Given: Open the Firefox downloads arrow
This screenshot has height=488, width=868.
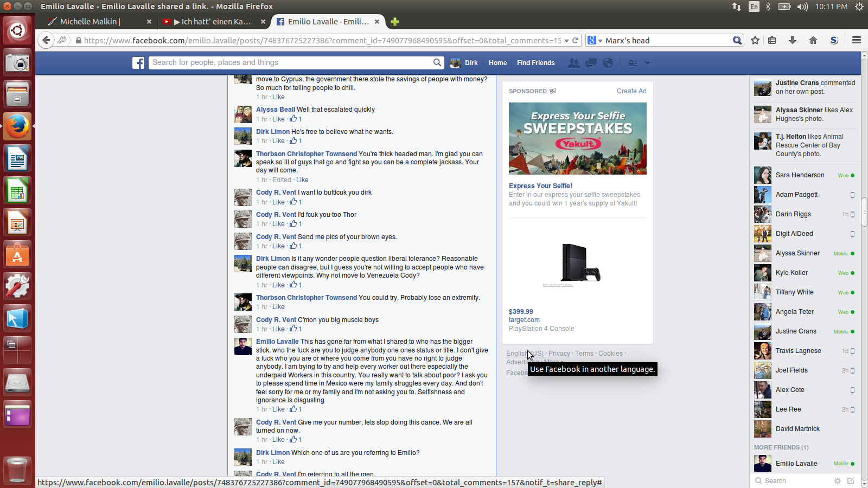Looking at the screenshot, I should click(x=792, y=40).
